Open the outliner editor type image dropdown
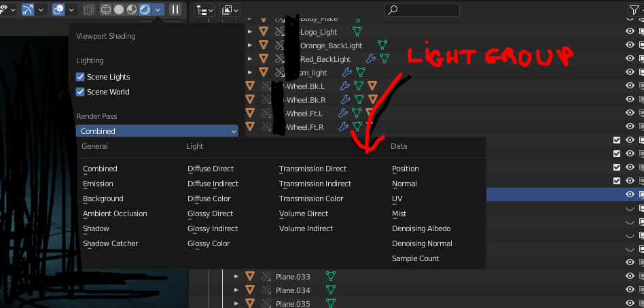The height and width of the screenshot is (308, 644). point(230,10)
